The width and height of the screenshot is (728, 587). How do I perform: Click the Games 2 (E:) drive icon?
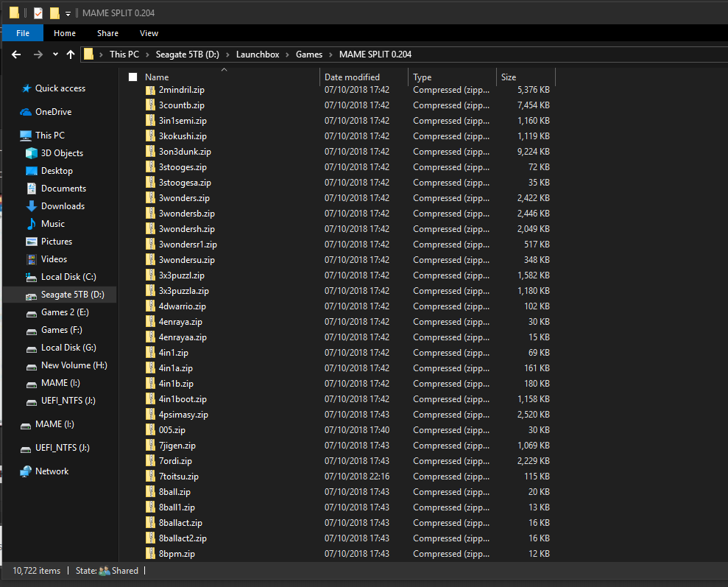32,314
